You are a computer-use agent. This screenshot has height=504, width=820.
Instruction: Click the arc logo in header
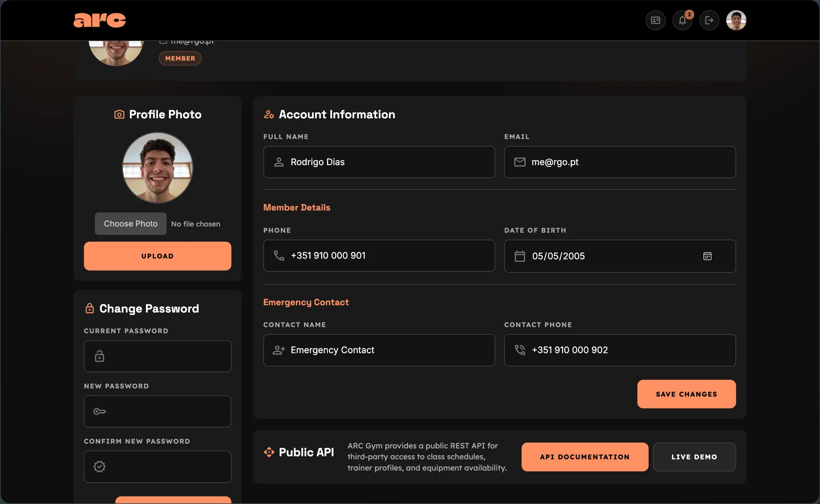pyautogui.click(x=99, y=20)
